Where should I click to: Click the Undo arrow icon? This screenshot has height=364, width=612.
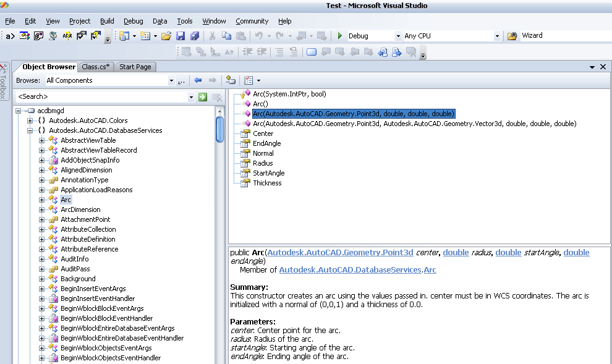259,36
